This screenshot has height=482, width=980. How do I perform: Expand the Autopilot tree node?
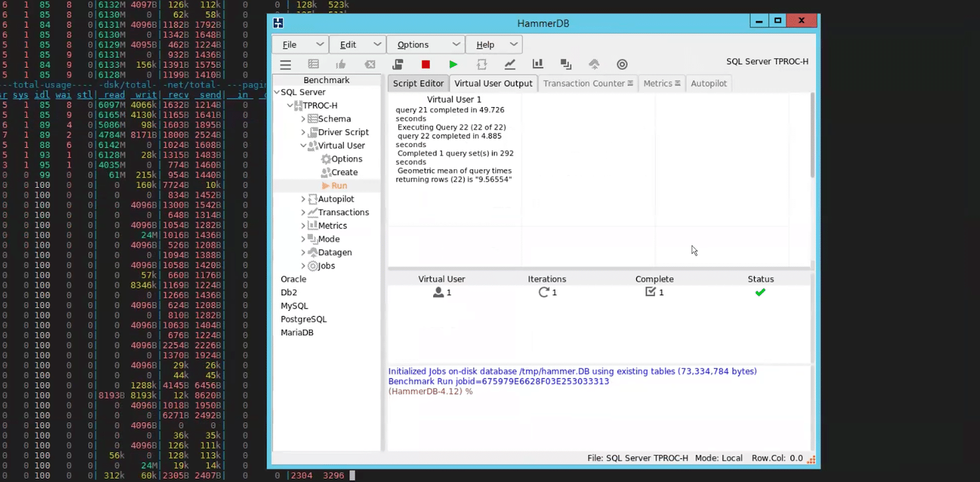[303, 199]
